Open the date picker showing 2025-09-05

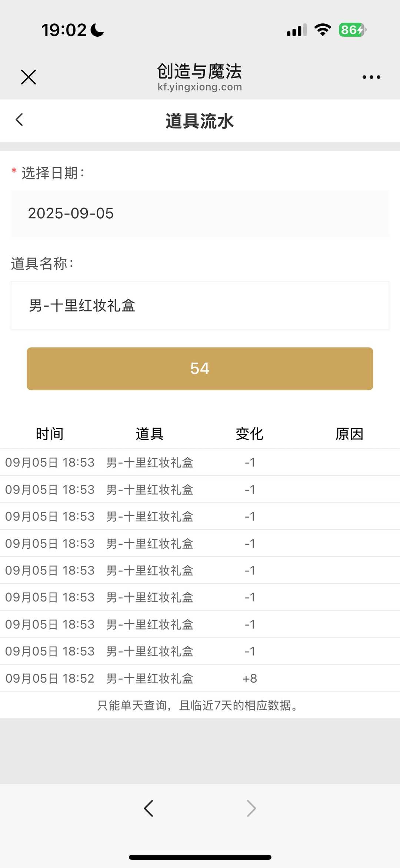(x=200, y=214)
